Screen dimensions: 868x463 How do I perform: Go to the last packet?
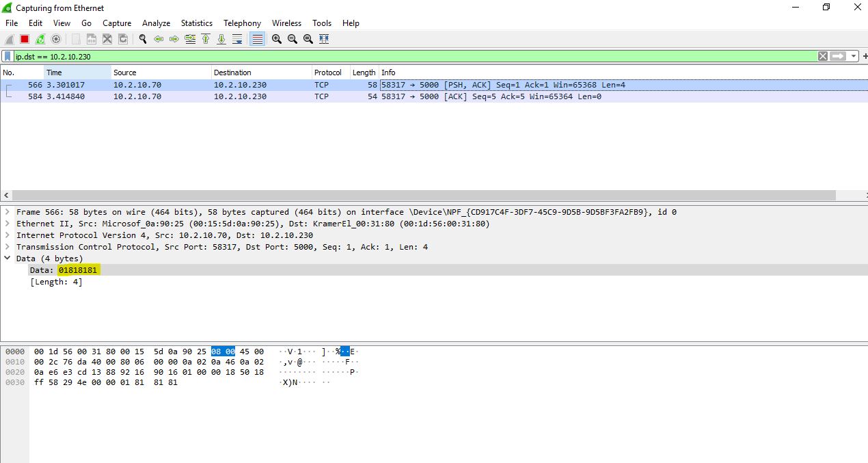coord(221,39)
